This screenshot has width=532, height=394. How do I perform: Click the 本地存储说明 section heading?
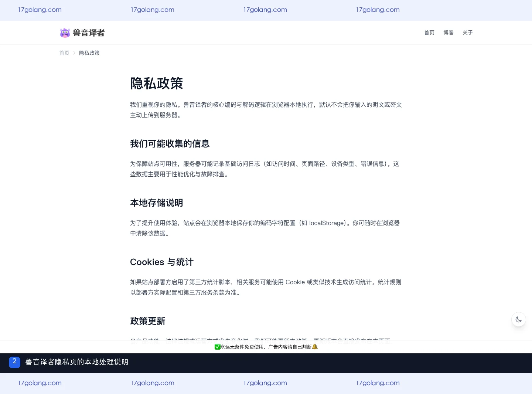pos(157,203)
